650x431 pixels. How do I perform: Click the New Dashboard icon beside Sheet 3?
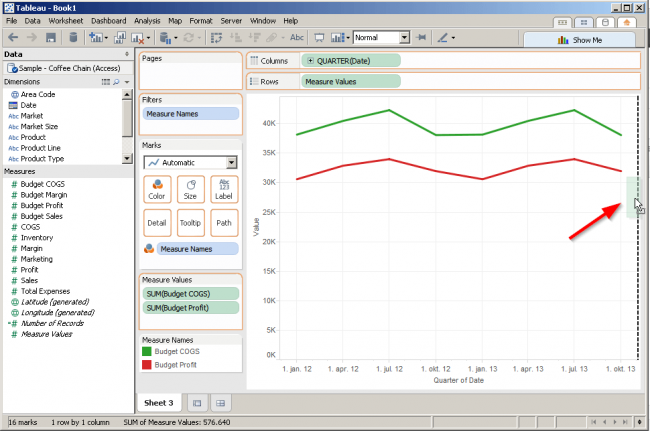pos(197,403)
